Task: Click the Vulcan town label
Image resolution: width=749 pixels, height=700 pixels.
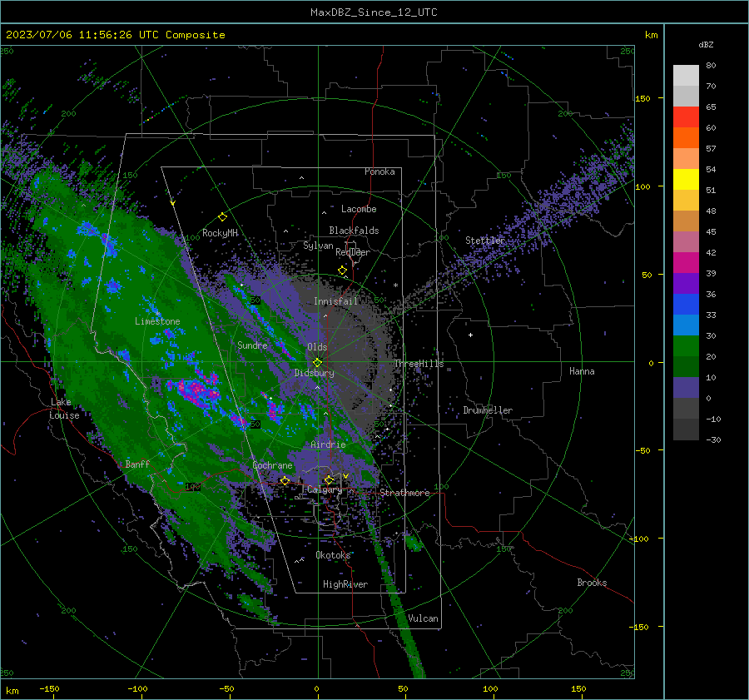Action: 423,618
